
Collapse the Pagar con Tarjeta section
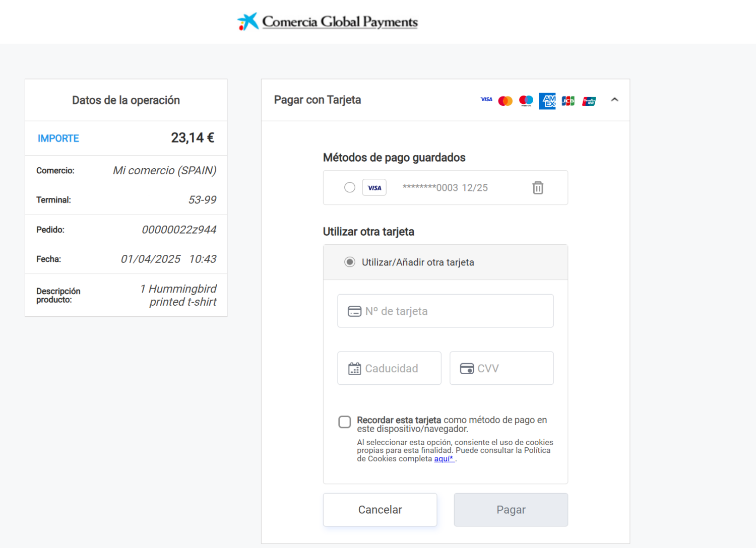click(x=614, y=100)
